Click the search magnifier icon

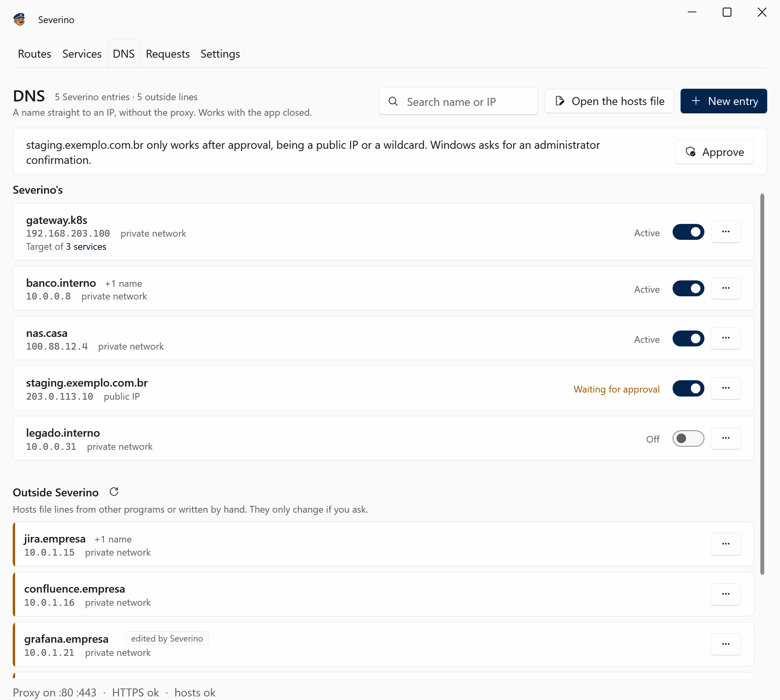pyautogui.click(x=393, y=101)
